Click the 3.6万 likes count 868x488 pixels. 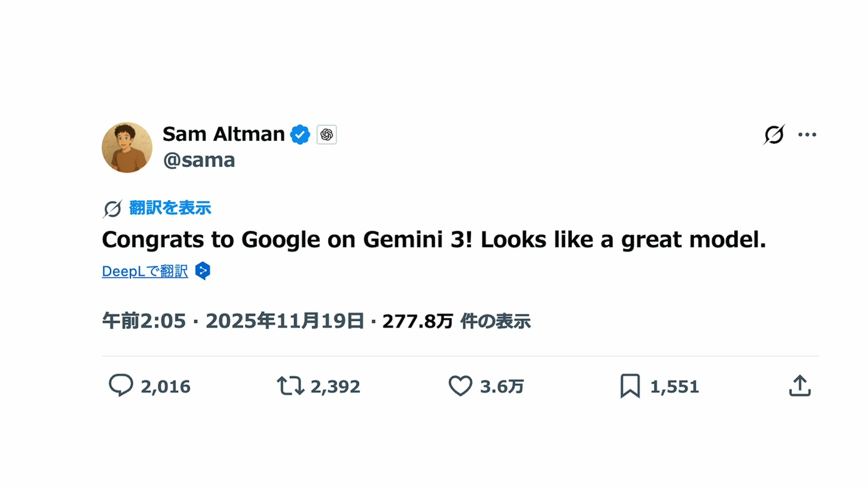[502, 387]
